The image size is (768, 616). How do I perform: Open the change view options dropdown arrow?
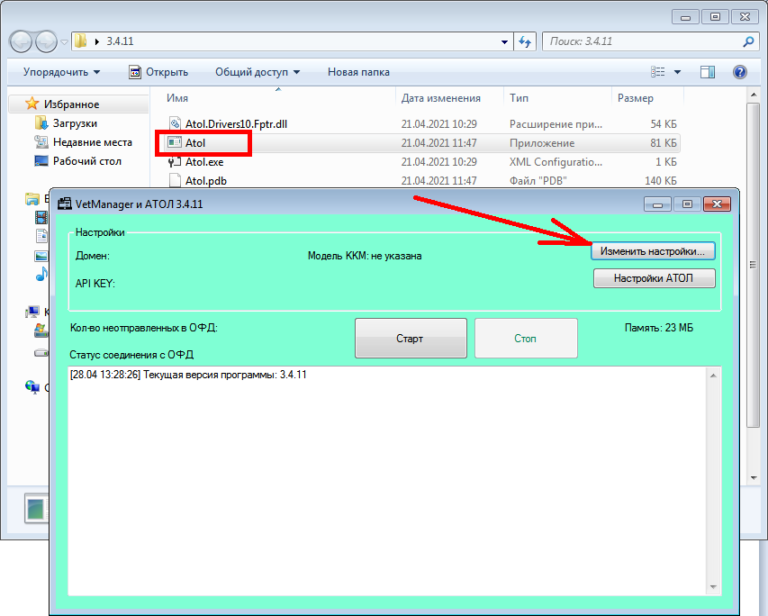(x=677, y=72)
